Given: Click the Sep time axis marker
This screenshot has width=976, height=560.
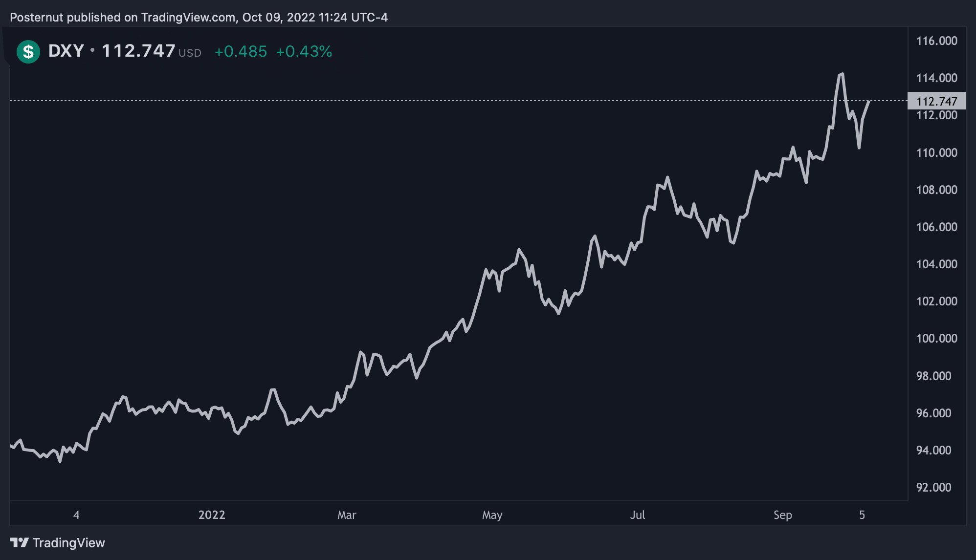Looking at the screenshot, I should coord(782,515).
